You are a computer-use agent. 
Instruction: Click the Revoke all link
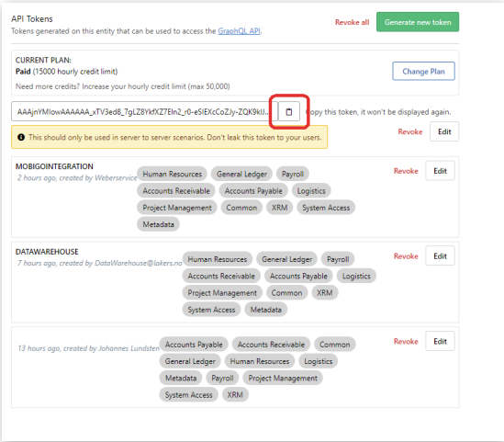coord(352,22)
